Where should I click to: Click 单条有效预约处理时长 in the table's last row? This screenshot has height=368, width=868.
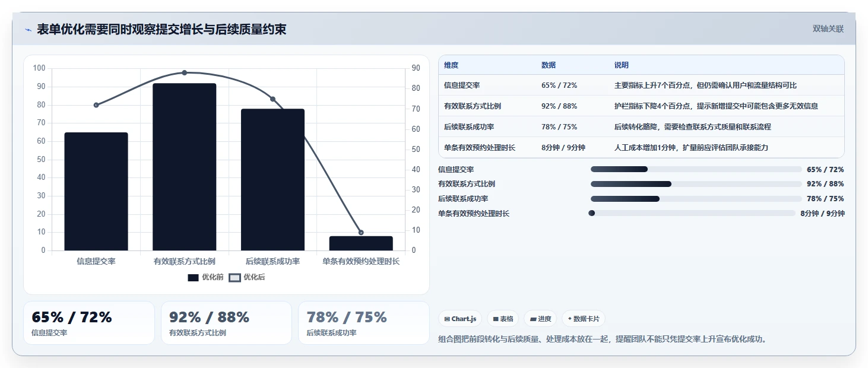480,148
